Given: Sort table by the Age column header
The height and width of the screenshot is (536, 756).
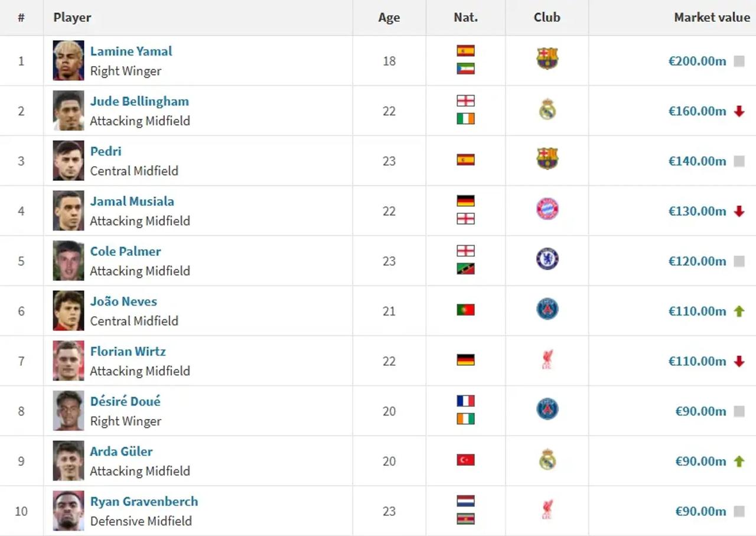Looking at the screenshot, I should coord(389,18).
